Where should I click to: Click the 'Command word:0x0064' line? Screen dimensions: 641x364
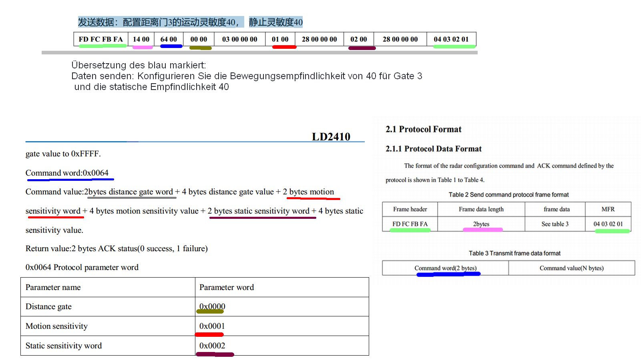(x=67, y=173)
